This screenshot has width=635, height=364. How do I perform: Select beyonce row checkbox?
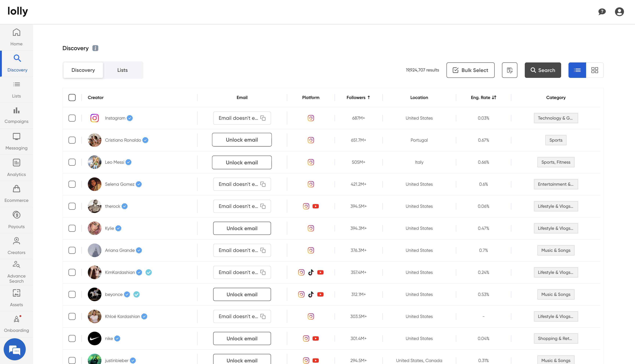click(72, 294)
